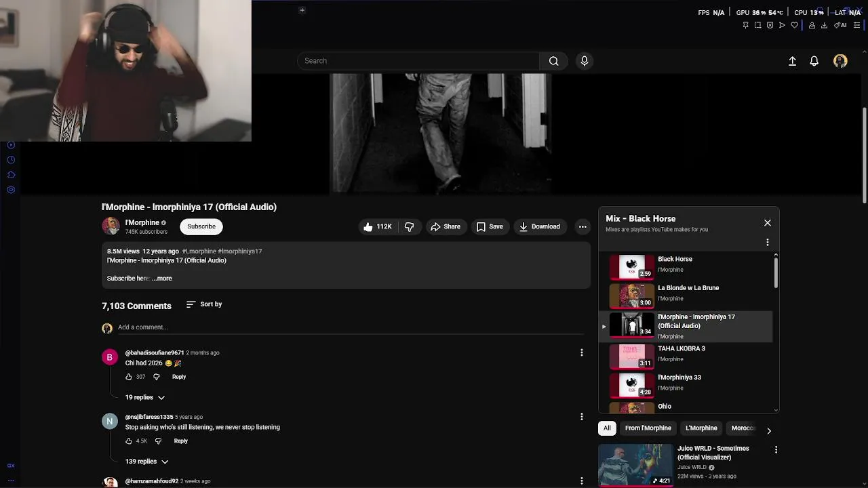Screen dimensions: 868x488
Task: Select the From l'Morphine filter chip
Action: click(x=648, y=428)
